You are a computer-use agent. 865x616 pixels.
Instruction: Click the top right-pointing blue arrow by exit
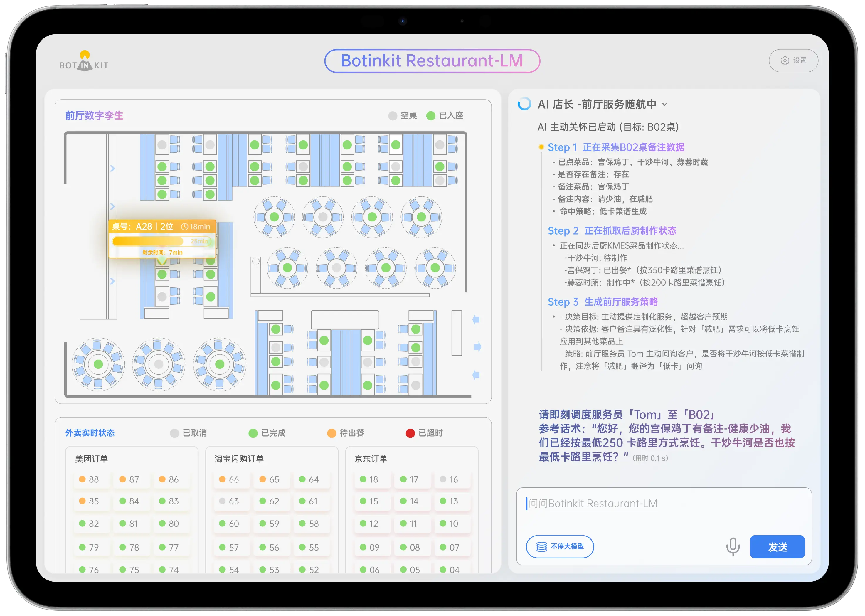tap(478, 347)
